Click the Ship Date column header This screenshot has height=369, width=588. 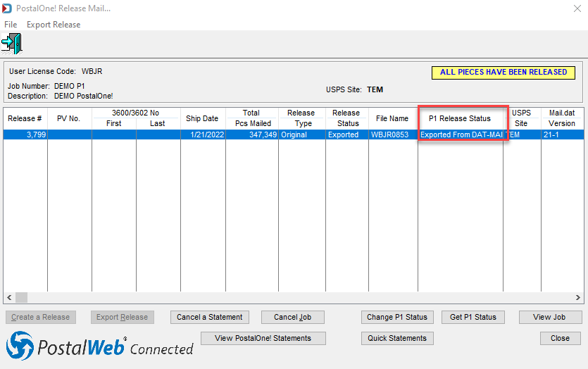[203, 118]
